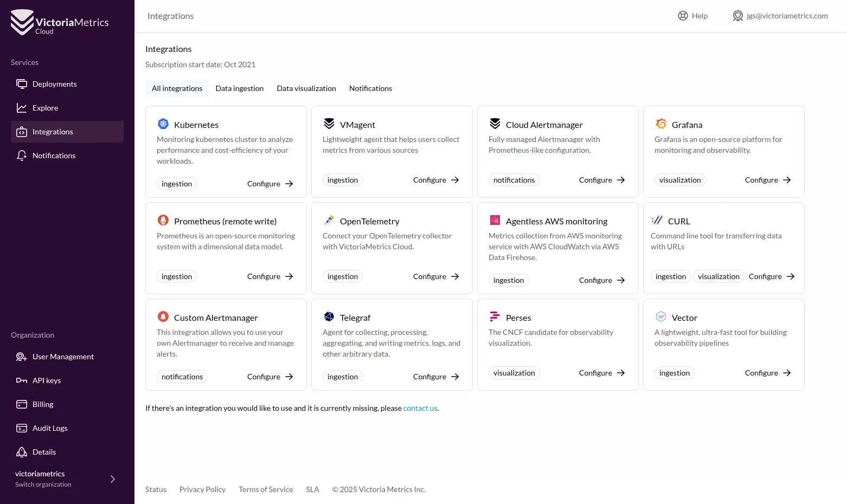847x504 pixels.
Task: Click the Perses logo icon
Action: [495, 316]
